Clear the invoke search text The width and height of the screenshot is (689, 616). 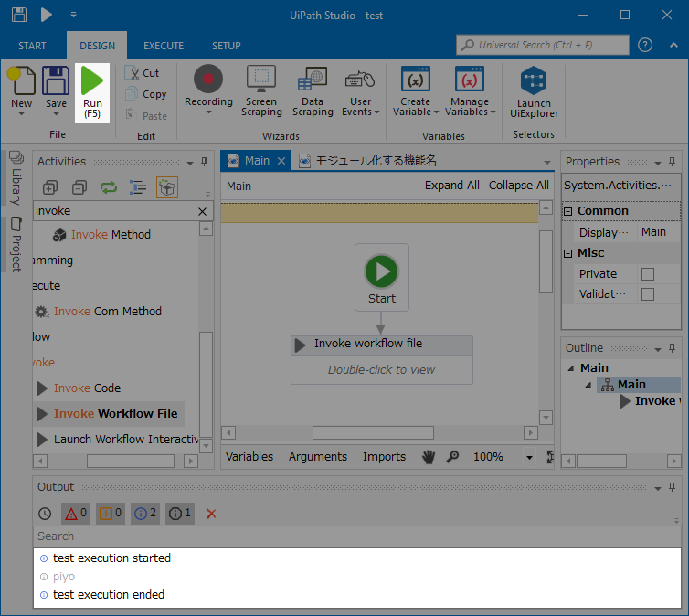[x=202, y=211]
